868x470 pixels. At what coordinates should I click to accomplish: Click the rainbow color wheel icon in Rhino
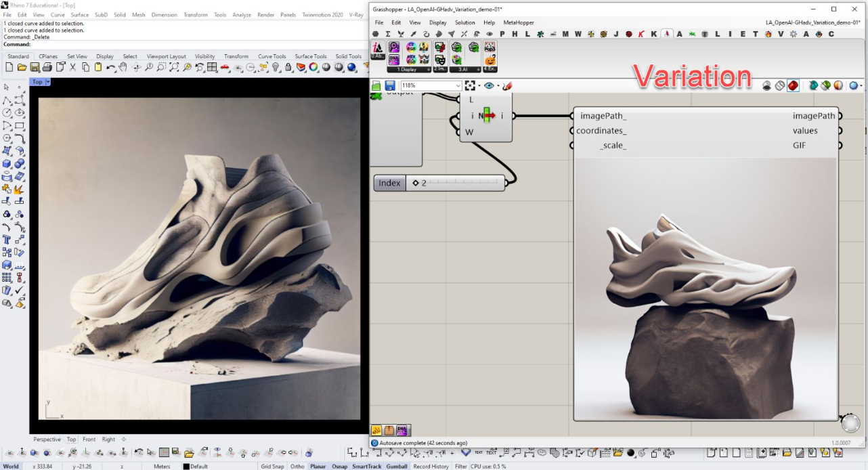[313, 68]
